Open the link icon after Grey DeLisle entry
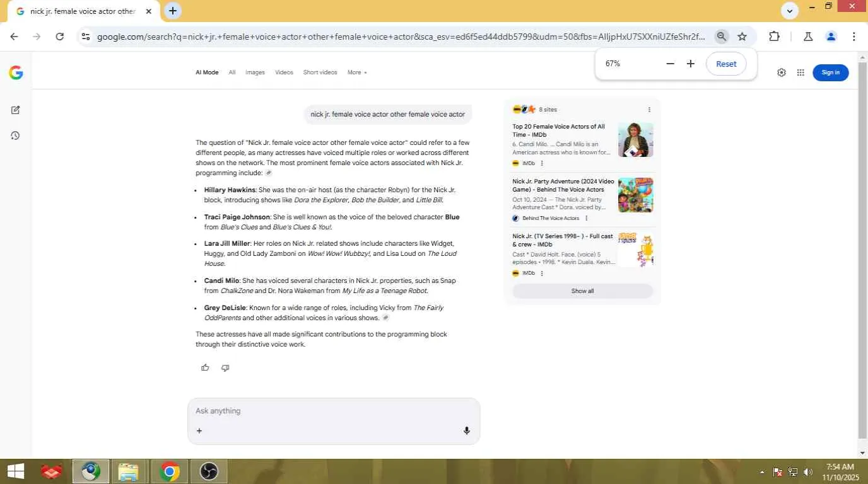 coord(386,318)
